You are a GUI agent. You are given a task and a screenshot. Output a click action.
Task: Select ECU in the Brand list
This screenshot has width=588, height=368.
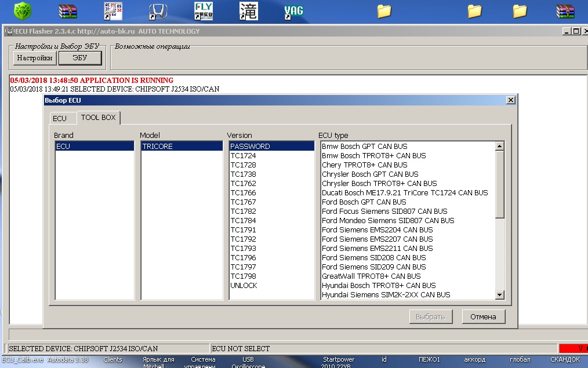95,146
